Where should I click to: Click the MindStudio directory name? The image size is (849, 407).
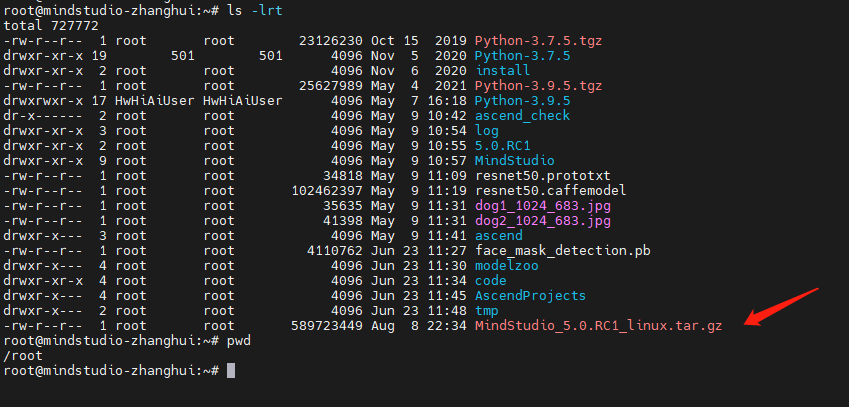coord(515,160)
